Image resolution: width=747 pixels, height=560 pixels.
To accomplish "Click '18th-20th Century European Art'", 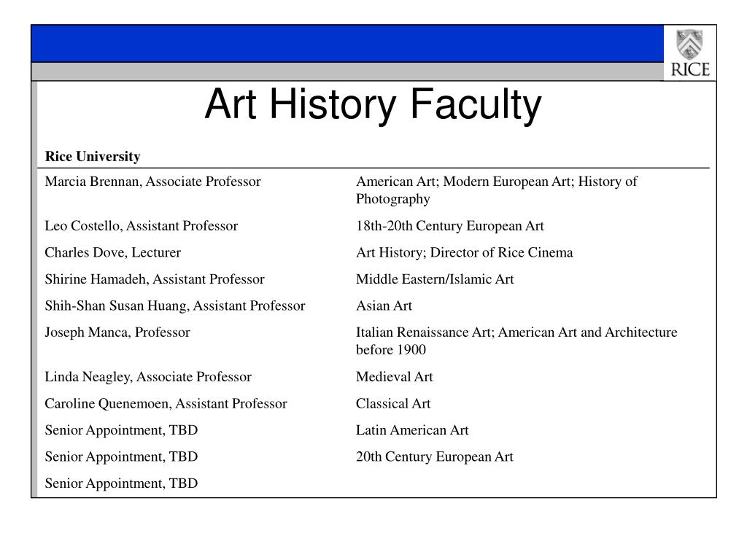I will (x=449, y=226).
